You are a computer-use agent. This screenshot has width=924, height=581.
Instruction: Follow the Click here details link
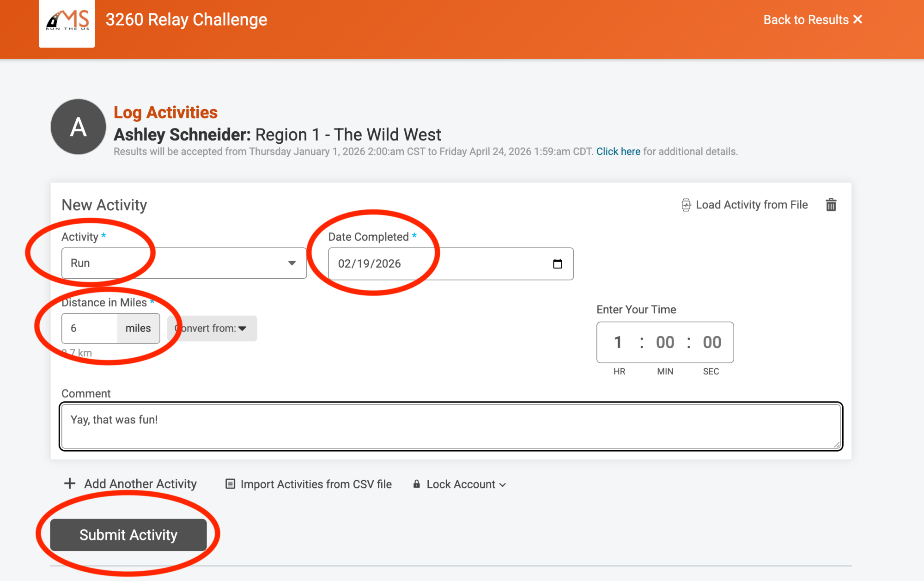(x=618, y=152)
